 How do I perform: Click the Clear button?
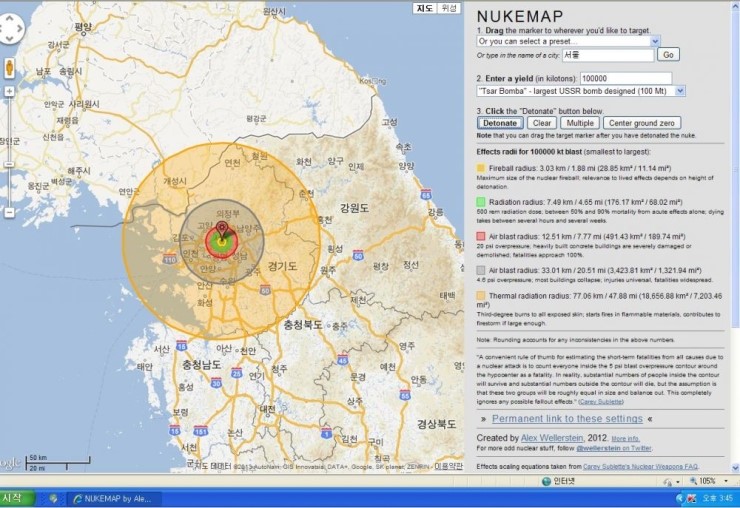pyautogui.click(x=542, y=123)
